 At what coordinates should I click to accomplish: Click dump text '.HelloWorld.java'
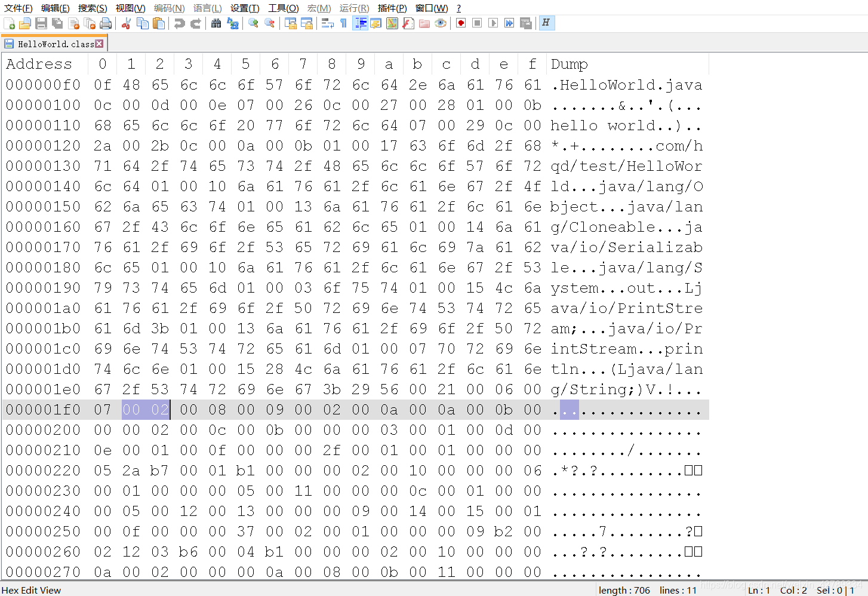point(627,85)
